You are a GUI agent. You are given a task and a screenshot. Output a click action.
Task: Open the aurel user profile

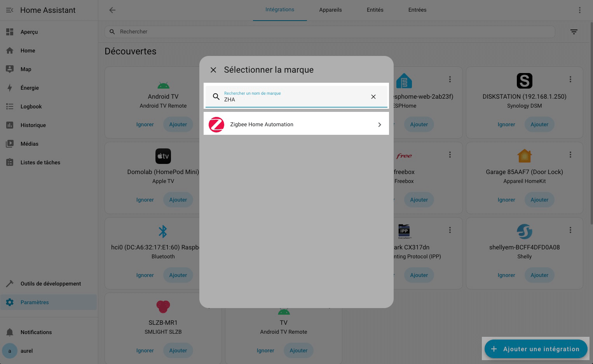tap(26, 351)
